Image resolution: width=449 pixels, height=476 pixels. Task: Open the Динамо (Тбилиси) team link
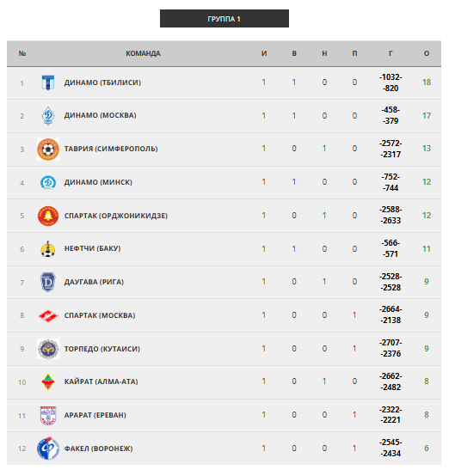[x=102, y=82]
